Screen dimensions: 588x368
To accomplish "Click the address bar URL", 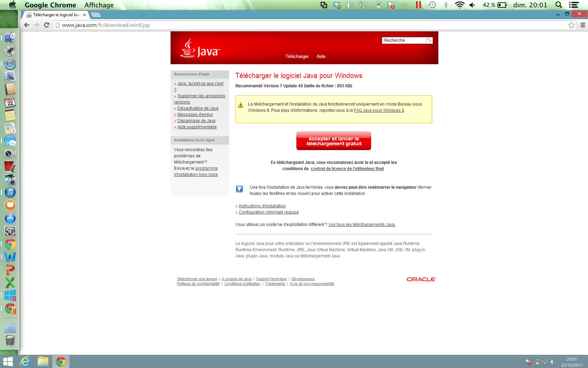I will tap(106, 25).
